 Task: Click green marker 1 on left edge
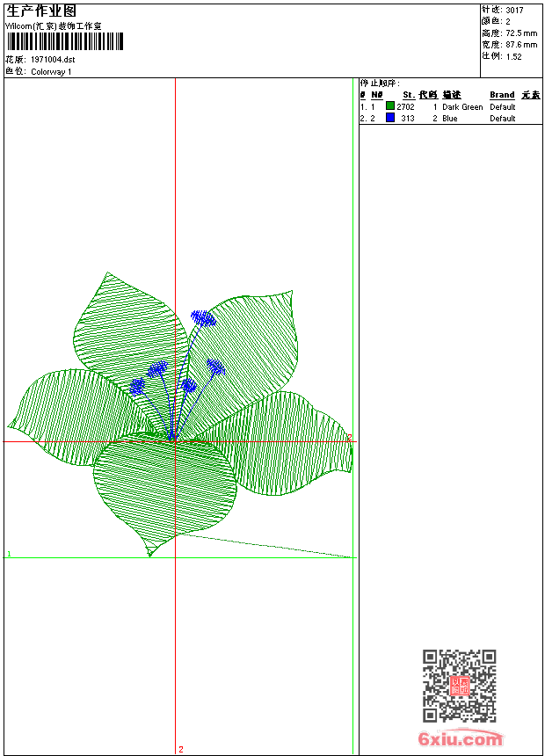click(x=9, y=554)
